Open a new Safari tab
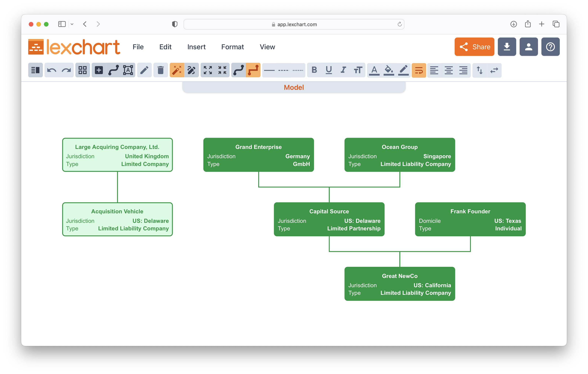This screenshot has width=588, height=374. (542, 24)
